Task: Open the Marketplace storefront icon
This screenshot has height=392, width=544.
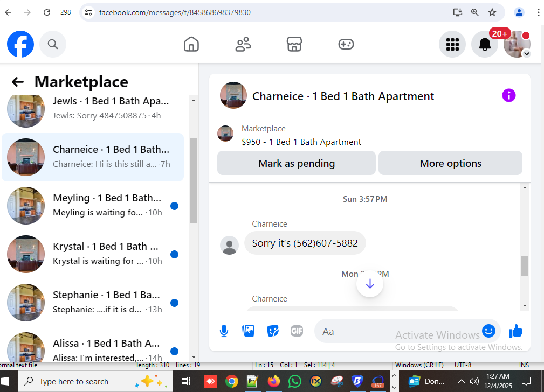Action: pyautogui.click(x=294, y=44)
